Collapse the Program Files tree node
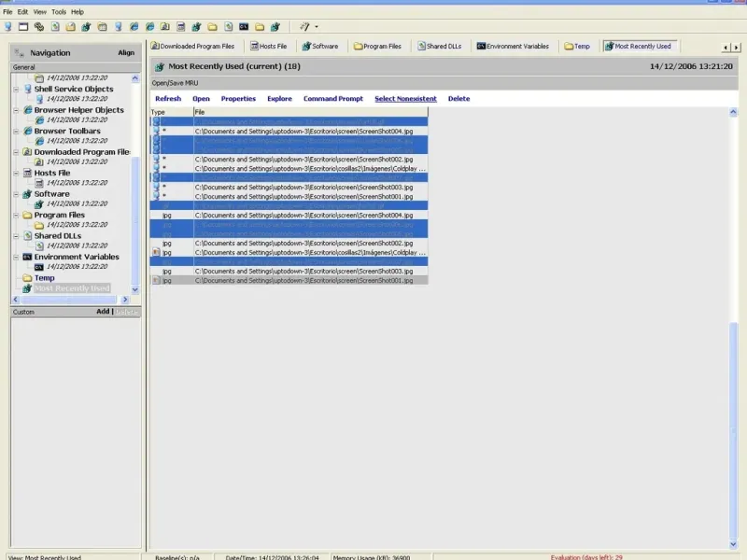The height and width of the screenshot is (560, 747). 16,215
